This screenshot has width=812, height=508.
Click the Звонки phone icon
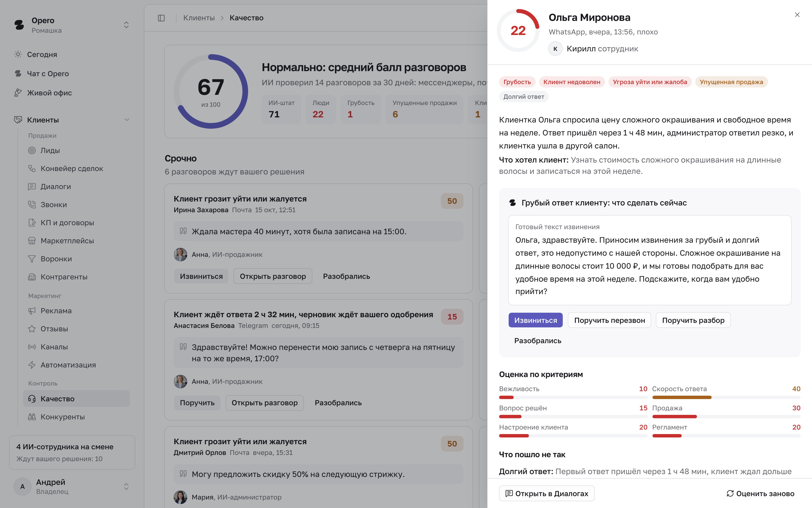32,204
